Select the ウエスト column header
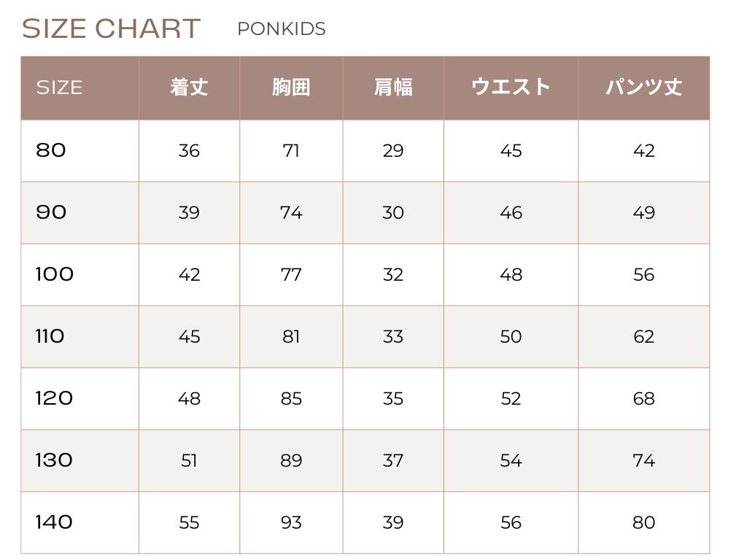747x560 pixels. pyautogui.click(x=511, y=87)
